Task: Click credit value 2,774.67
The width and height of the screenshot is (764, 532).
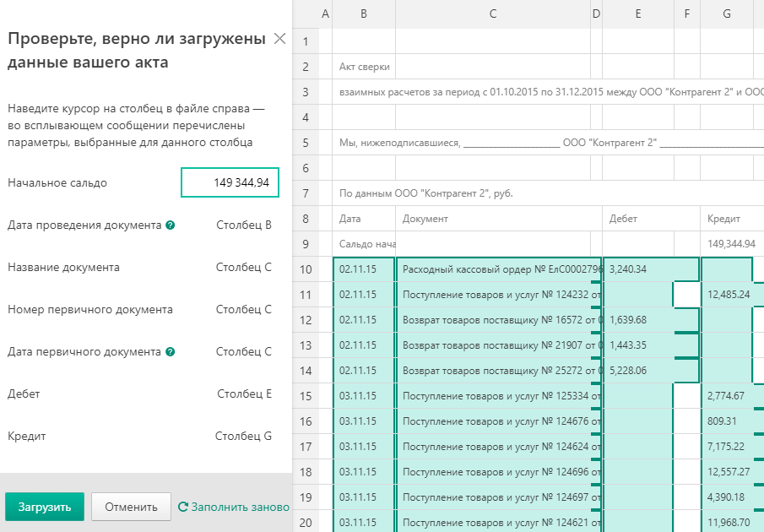Action: (x=732, y=396)
